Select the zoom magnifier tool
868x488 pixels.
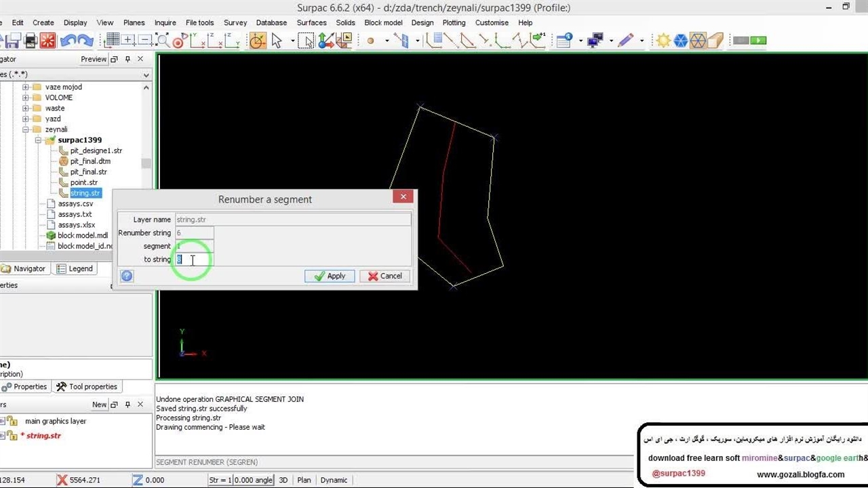[x=163, y=41]
